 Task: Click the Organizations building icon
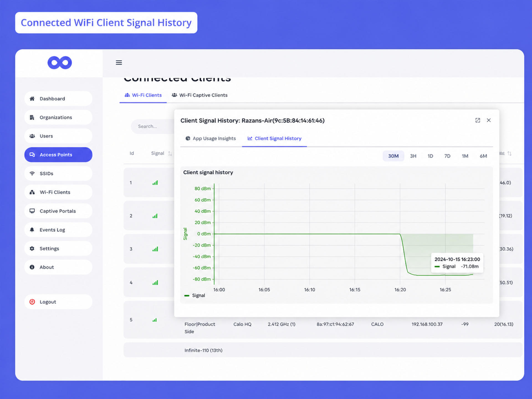pyautogui.click(x=32, y=117)
